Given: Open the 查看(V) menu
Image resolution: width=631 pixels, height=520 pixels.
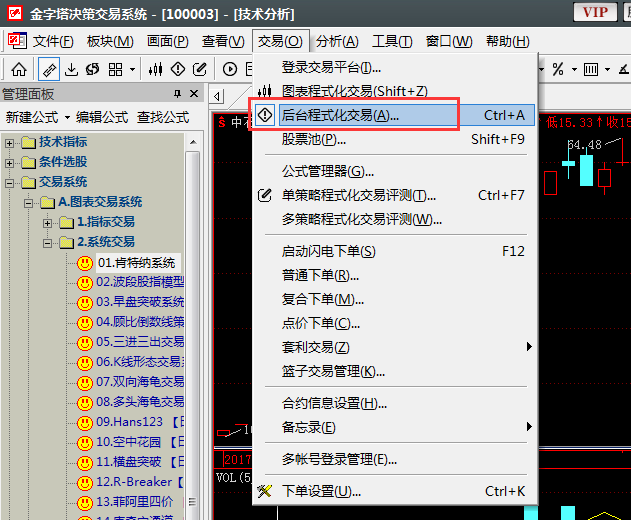Looking at the screenshot, I should [x=223, y=41].
